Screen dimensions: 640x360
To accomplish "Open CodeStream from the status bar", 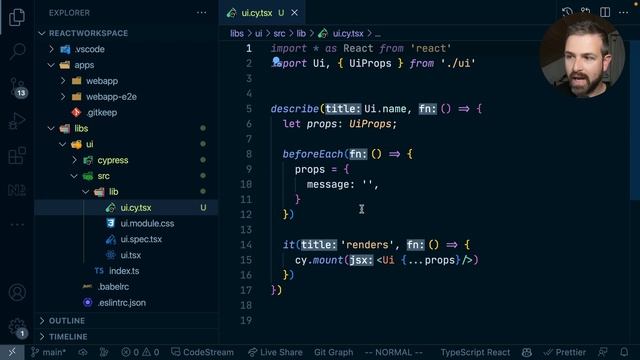I will click(x=202, y=352).
